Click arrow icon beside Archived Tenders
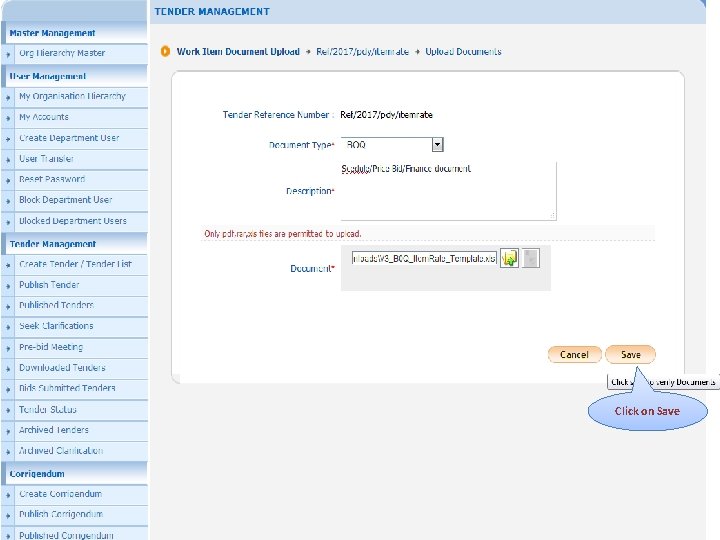This screenshot has height=540, width=720. (x=8, y=432)
